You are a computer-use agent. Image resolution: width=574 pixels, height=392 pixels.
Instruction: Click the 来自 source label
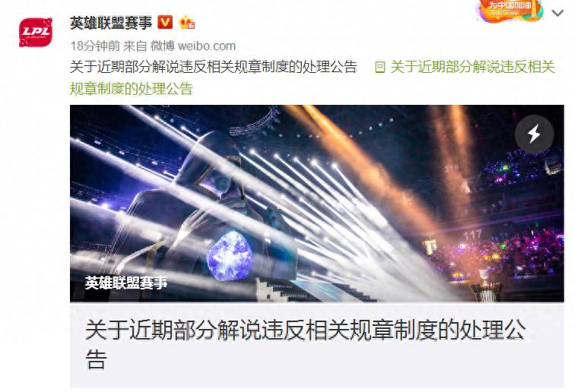click(135, 46)
